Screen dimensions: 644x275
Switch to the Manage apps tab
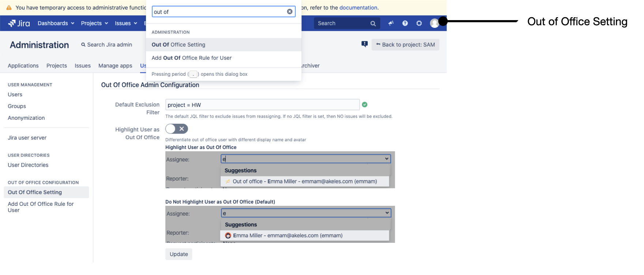(115, 66)
